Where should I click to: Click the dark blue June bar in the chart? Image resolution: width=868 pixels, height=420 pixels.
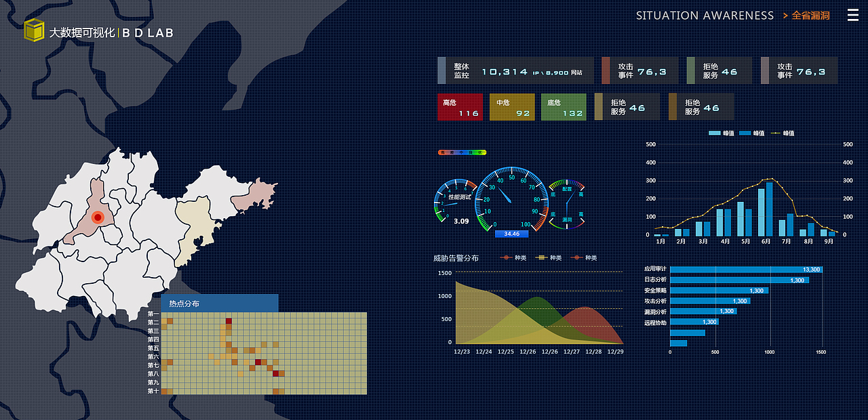(x=769, y=209)
